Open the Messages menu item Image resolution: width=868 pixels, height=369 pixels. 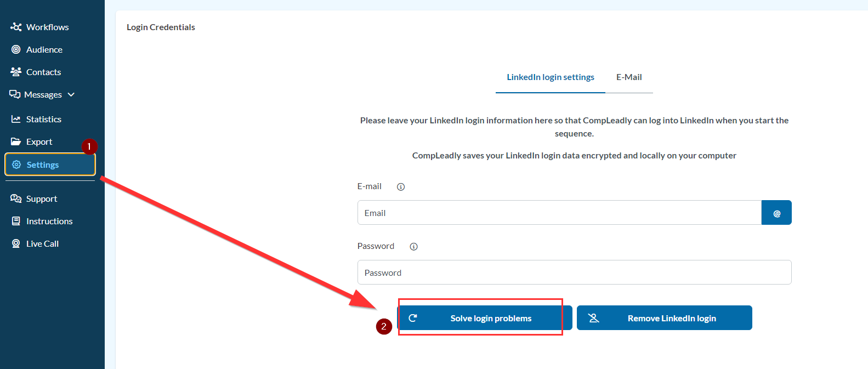pyautogui.click(x=43, y=95)
